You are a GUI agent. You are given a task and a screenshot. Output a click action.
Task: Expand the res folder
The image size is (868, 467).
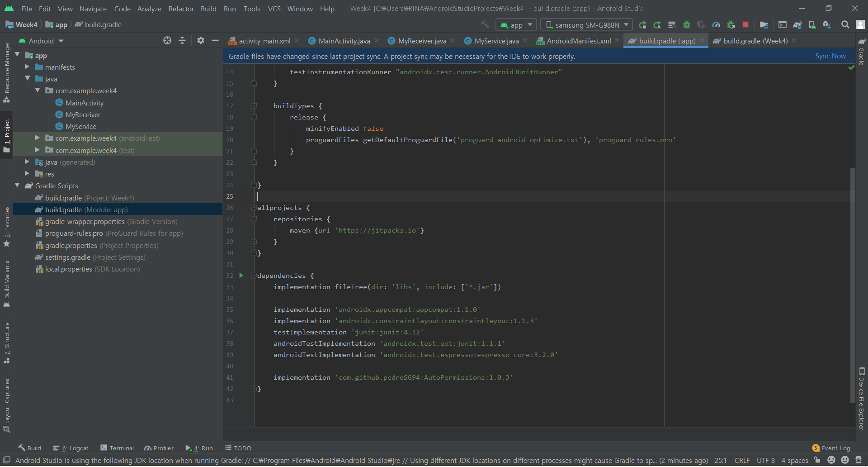pyautogui.click(x=27, y=173)
